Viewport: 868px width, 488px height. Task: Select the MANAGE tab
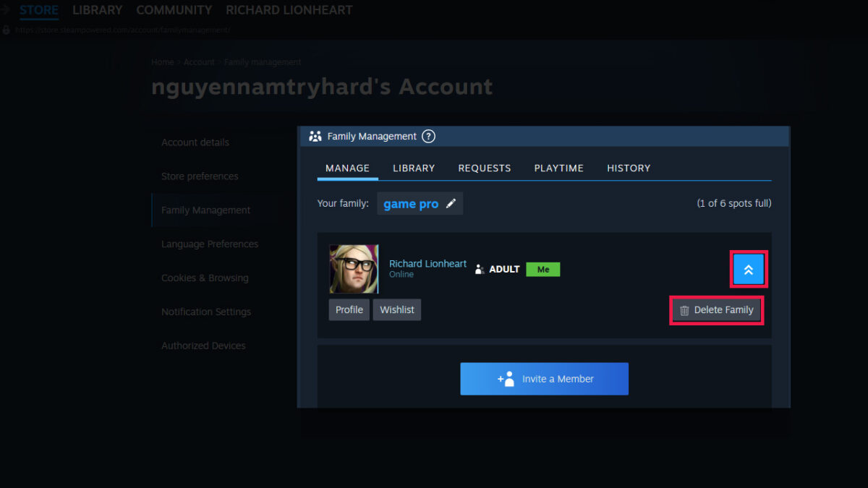pos(347,168)
